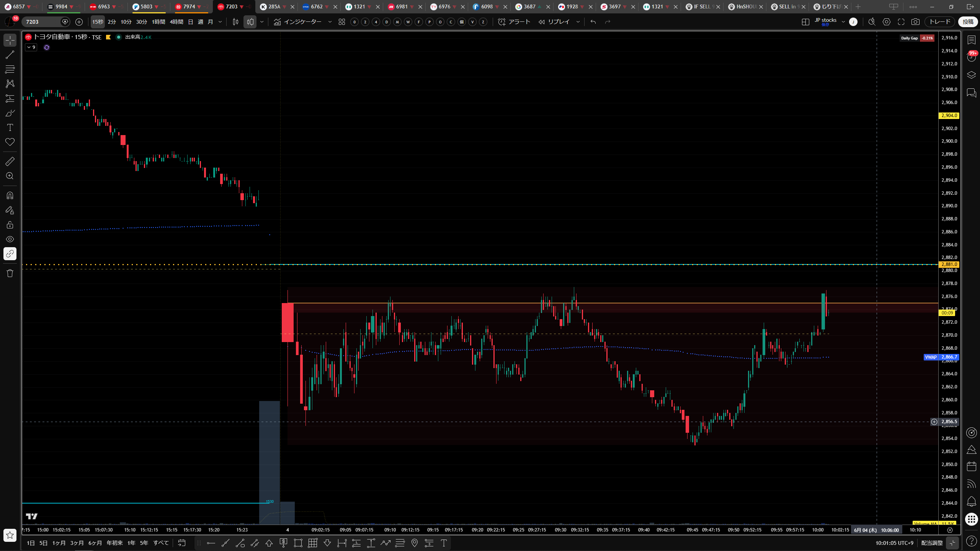Select the ruler measure tool

pyautogui.click(x=10, y=161)
